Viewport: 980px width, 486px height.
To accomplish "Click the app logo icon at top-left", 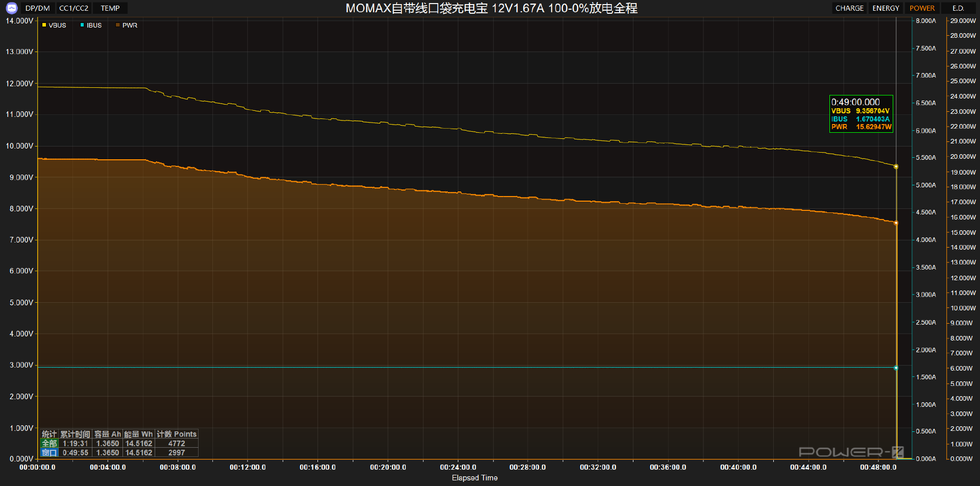I will [11, 8].
